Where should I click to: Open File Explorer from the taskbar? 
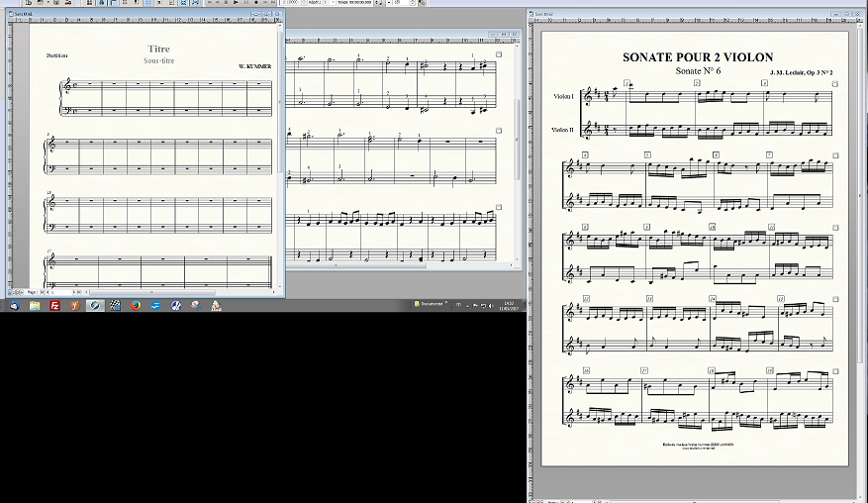[35, 306]
